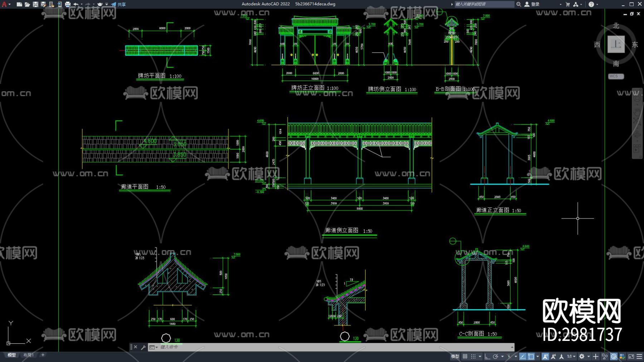Click the 共享 share button
Image resolution: width=644 pixels, height=362 pixels.
[x=119, y=4]
